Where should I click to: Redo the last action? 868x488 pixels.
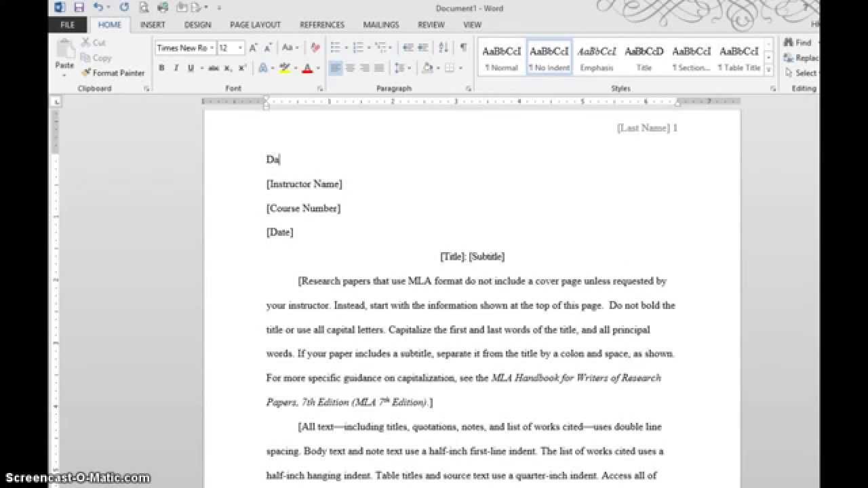point(123,7)
